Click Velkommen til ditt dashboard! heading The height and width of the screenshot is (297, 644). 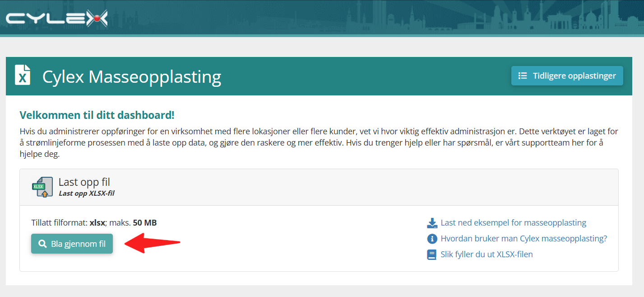coord(97,115)
